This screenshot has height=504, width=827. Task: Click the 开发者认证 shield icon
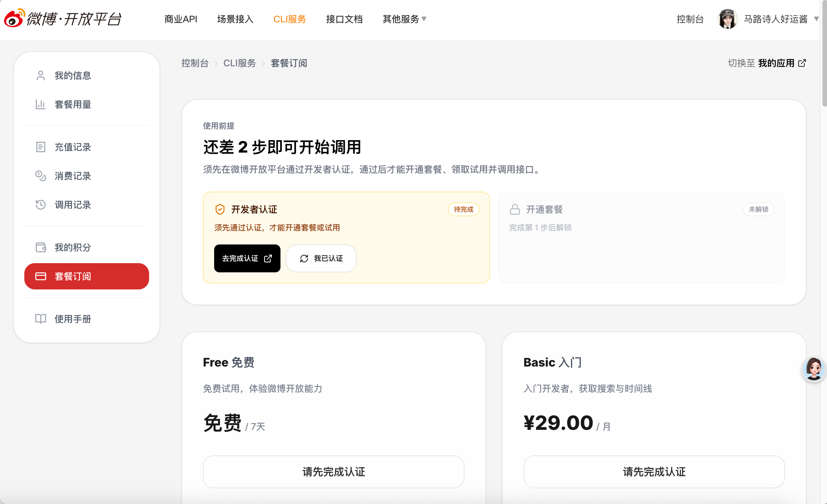220,209
